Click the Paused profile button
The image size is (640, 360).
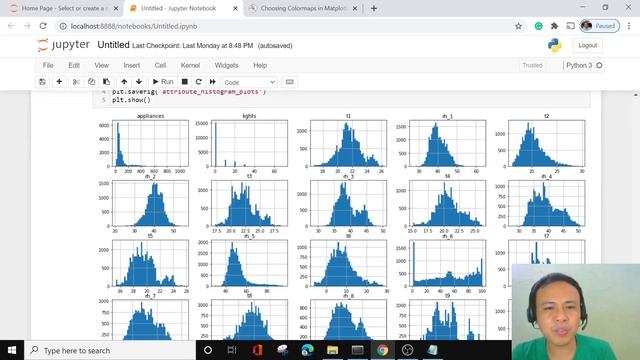coord(600,26)
